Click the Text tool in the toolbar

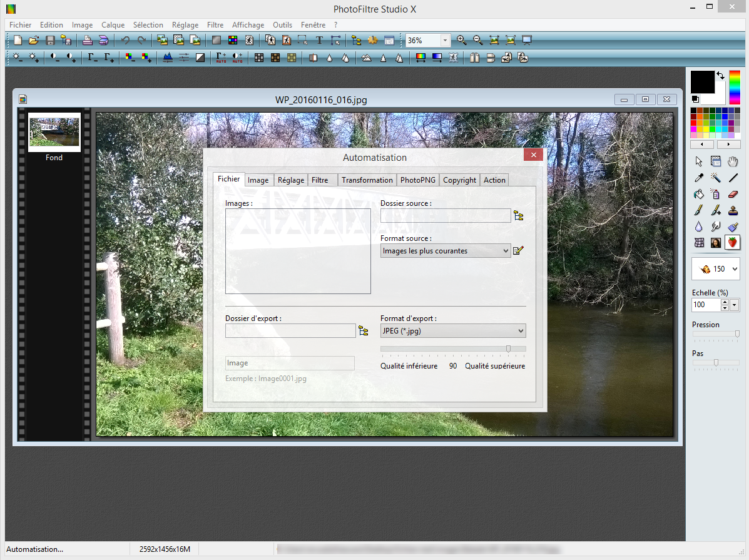(319, 41)
